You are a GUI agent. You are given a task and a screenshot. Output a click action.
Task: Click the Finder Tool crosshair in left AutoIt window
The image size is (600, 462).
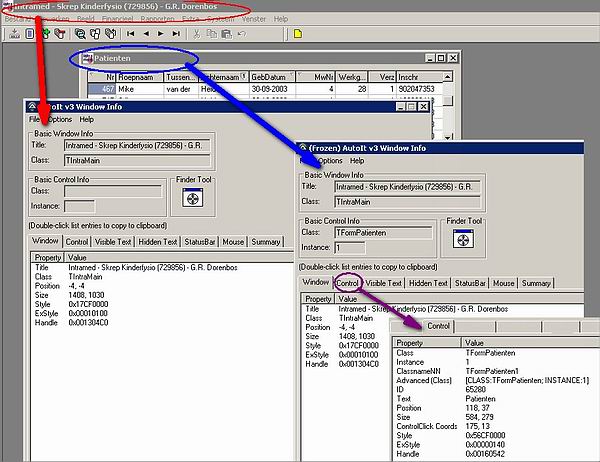(189, 198)
